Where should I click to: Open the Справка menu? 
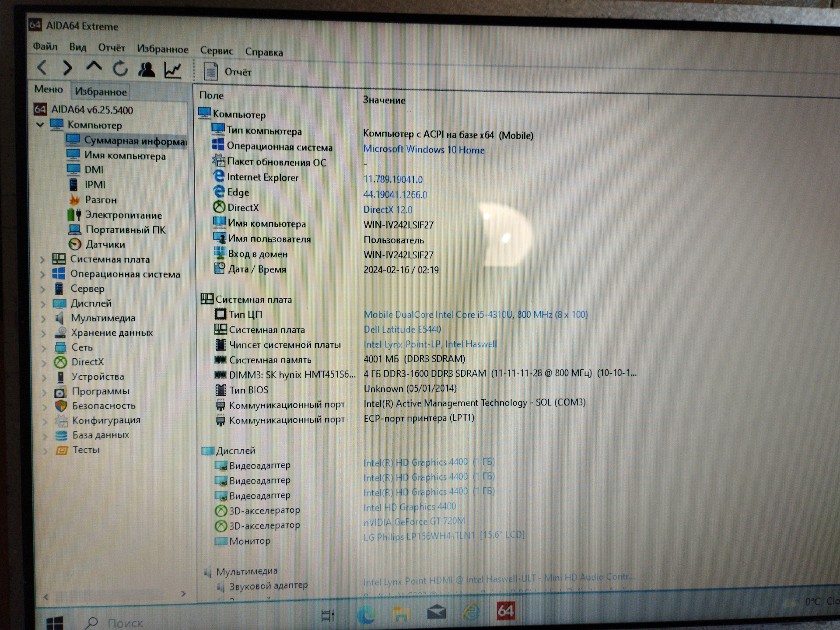264,52
